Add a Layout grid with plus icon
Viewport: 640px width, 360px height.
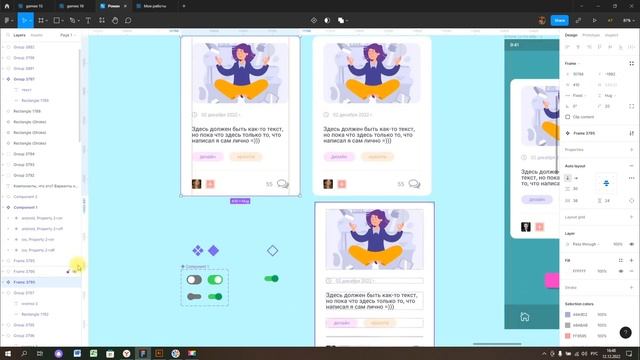pyautogui.click(x=631, y=217)
